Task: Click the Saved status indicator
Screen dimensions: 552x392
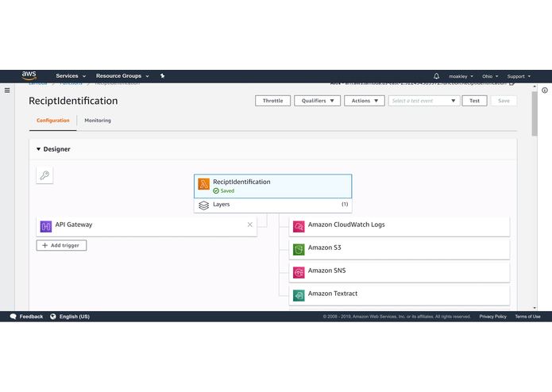Action: [223, 191]
